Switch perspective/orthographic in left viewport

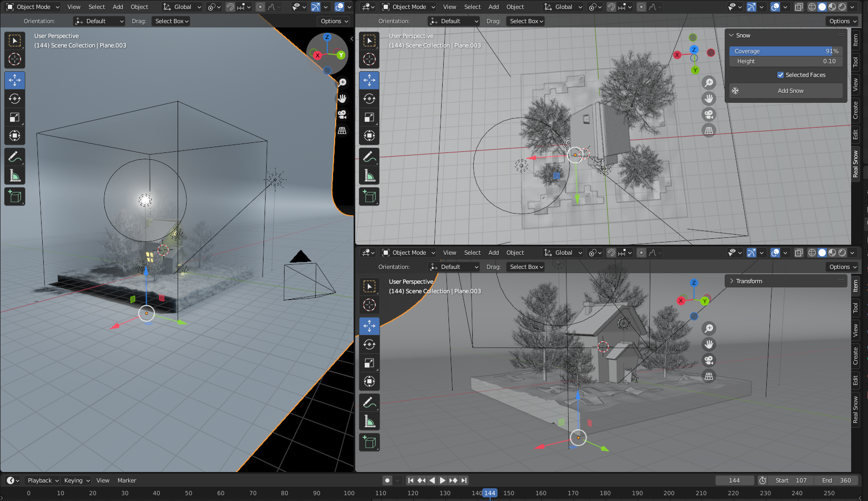pos(342,130)
